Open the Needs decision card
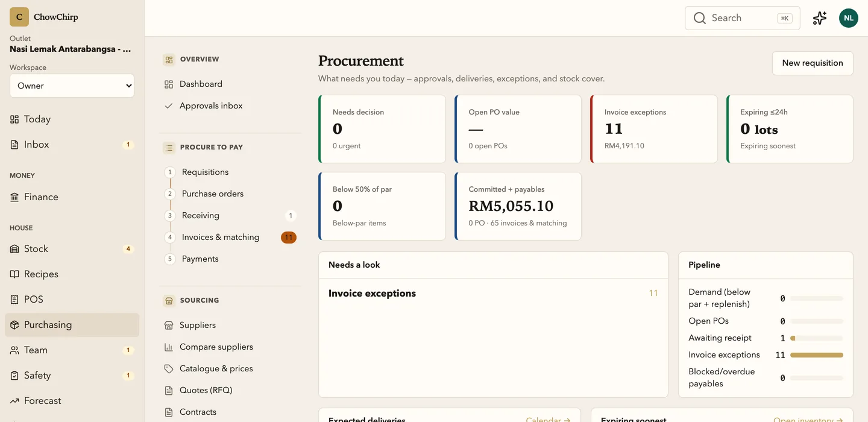 pyautogui.click(x=382, y=129)
